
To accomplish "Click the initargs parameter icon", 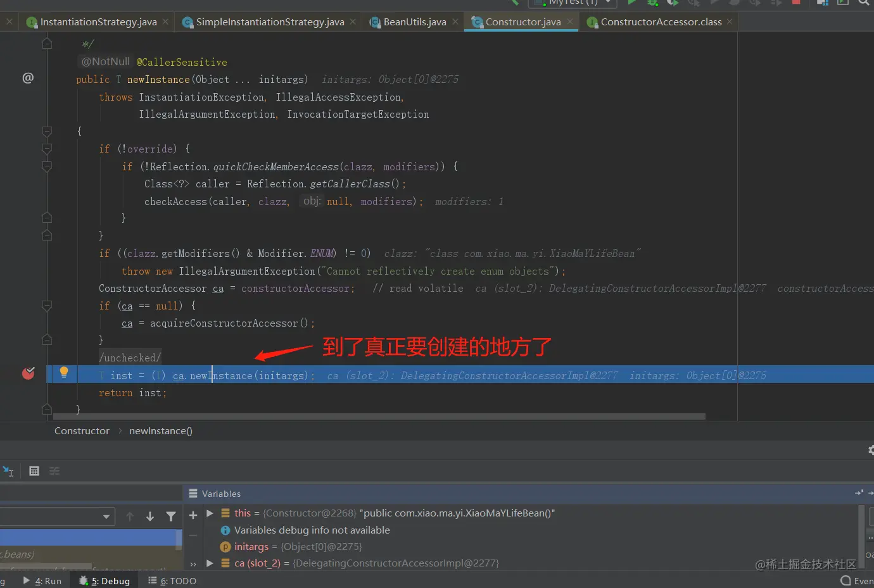I will [x=225, y=547].
